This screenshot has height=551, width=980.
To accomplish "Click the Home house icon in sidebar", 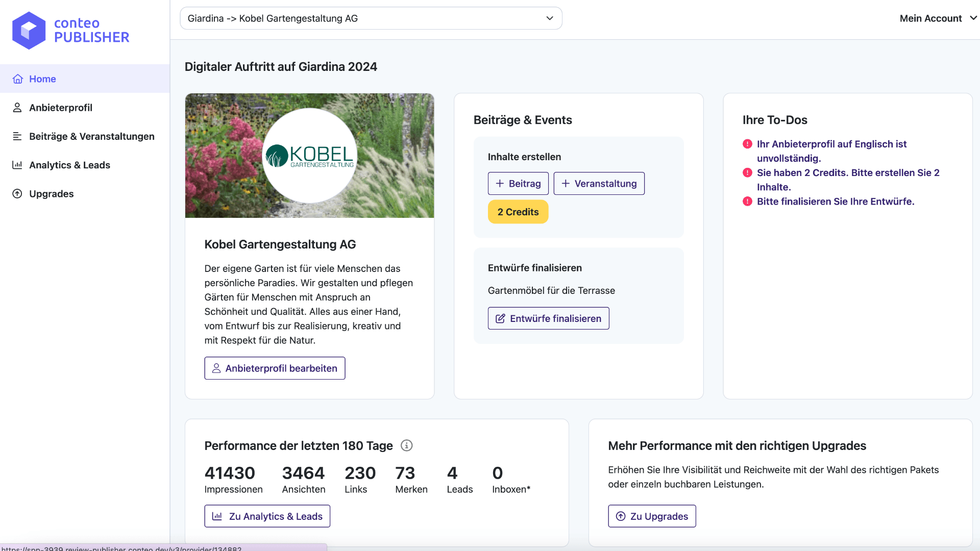I will pyautogui.click(x=18, y=79).
